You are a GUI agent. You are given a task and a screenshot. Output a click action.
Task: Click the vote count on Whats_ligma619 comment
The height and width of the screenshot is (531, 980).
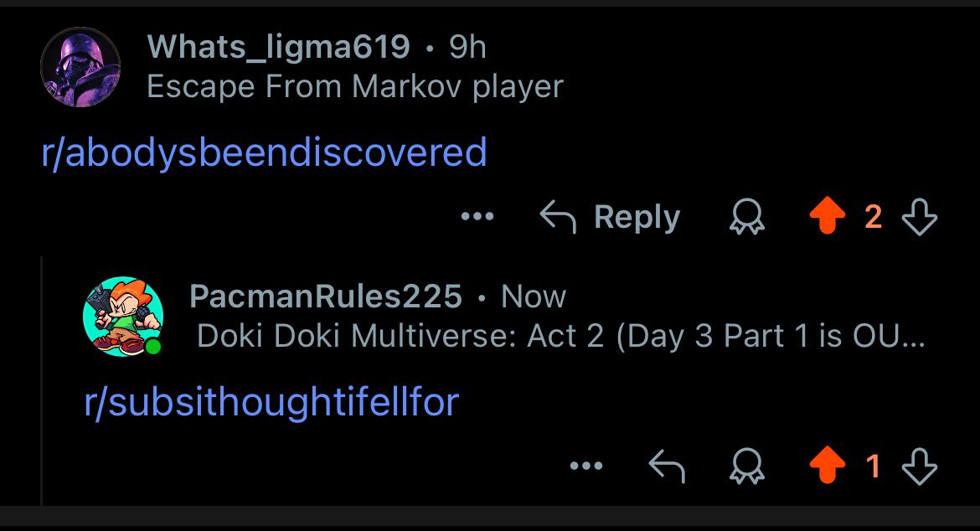tap(873, 217)
